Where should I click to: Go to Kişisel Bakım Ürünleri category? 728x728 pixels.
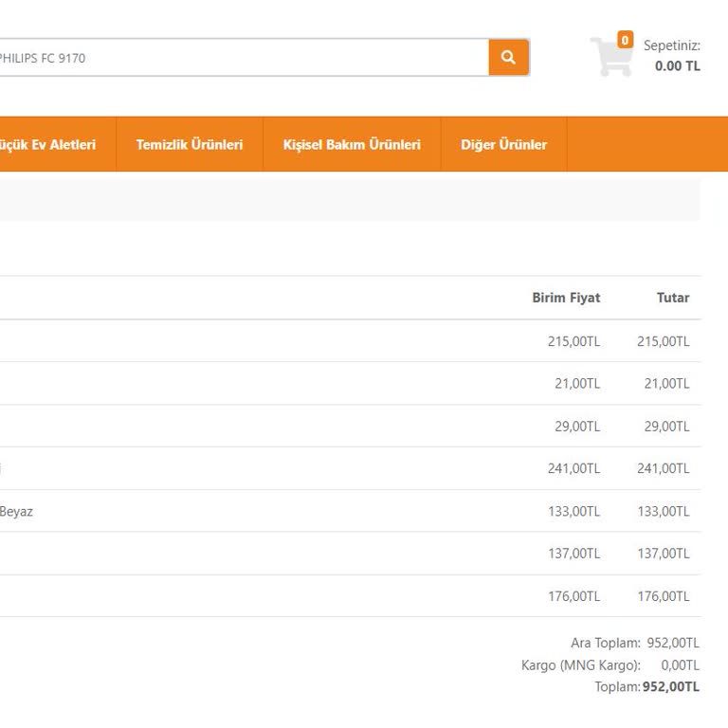coord(352,145)
